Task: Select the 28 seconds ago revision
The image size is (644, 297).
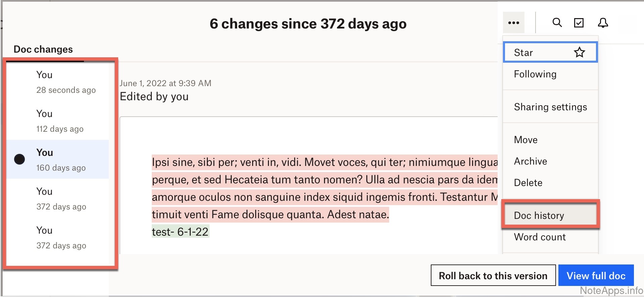Action: point(66,82)
